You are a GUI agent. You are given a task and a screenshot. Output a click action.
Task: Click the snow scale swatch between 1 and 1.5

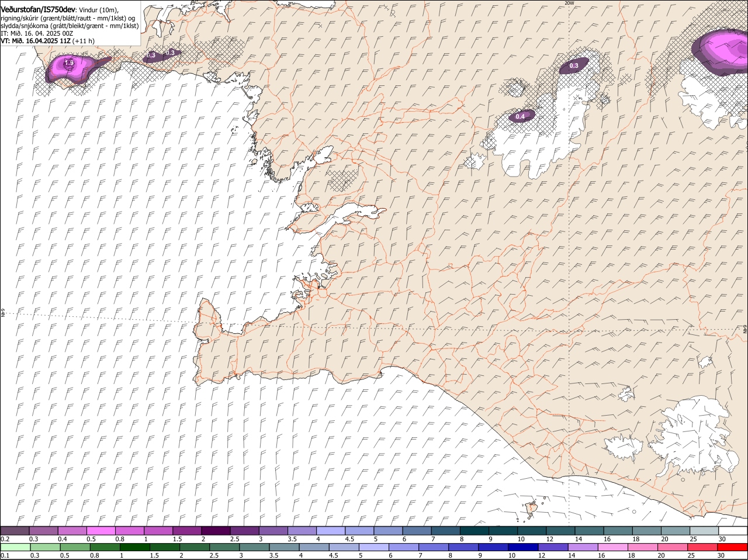tap(158, 531)
